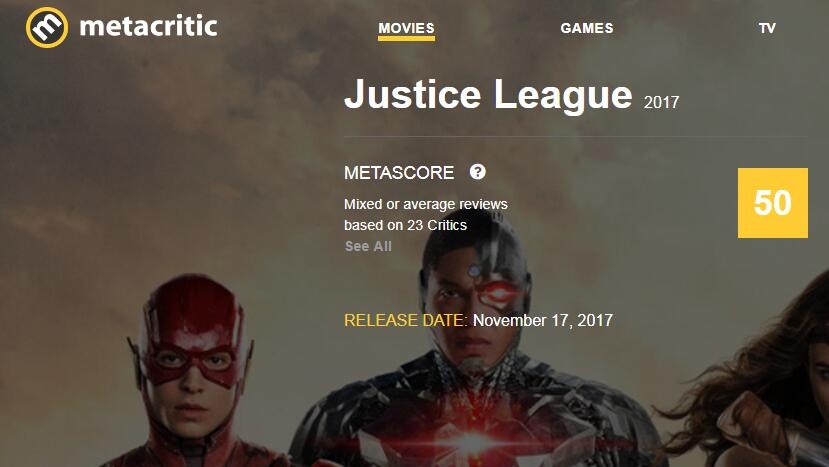Click the yellow underline beneath MOVIES
829x467 pixels.
406,39
